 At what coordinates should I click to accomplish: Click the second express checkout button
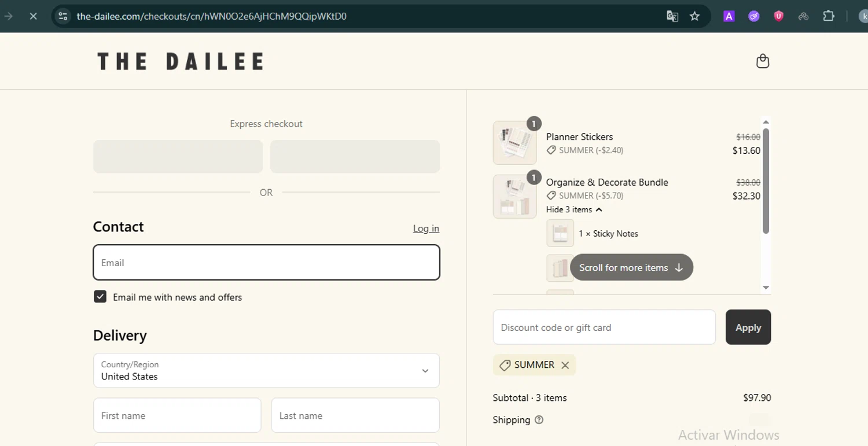point(355,157)
